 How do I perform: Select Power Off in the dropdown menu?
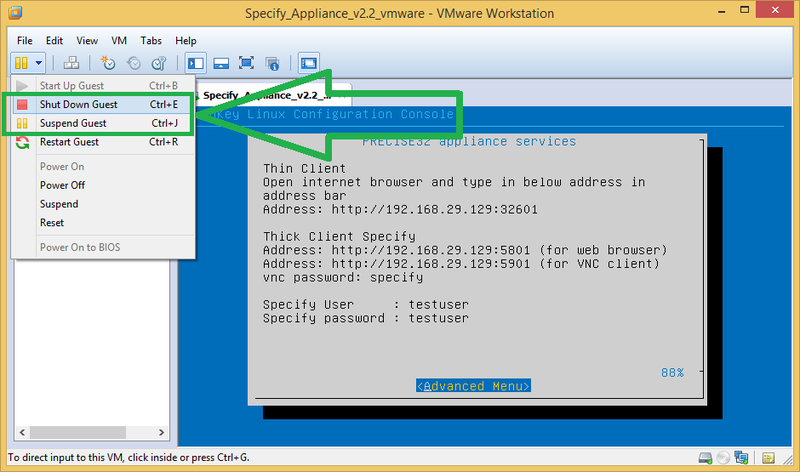[x=103, y=185]
